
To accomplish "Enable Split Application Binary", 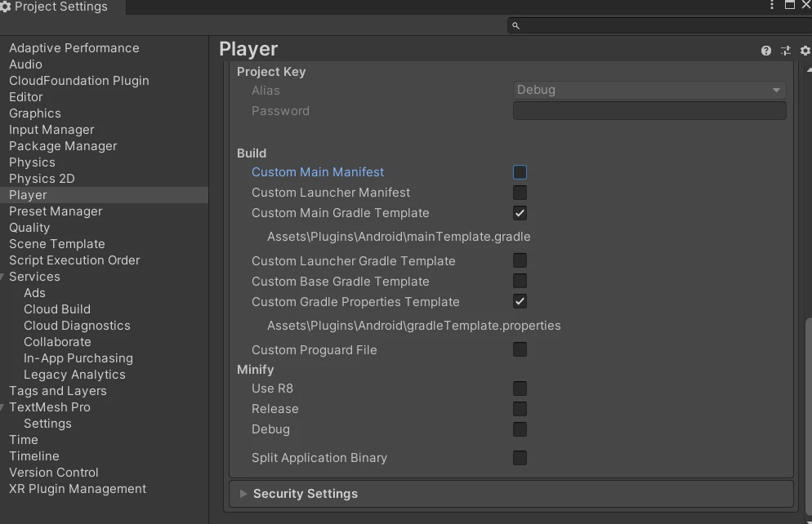I will pyautogui.click(x=520, y=458).
